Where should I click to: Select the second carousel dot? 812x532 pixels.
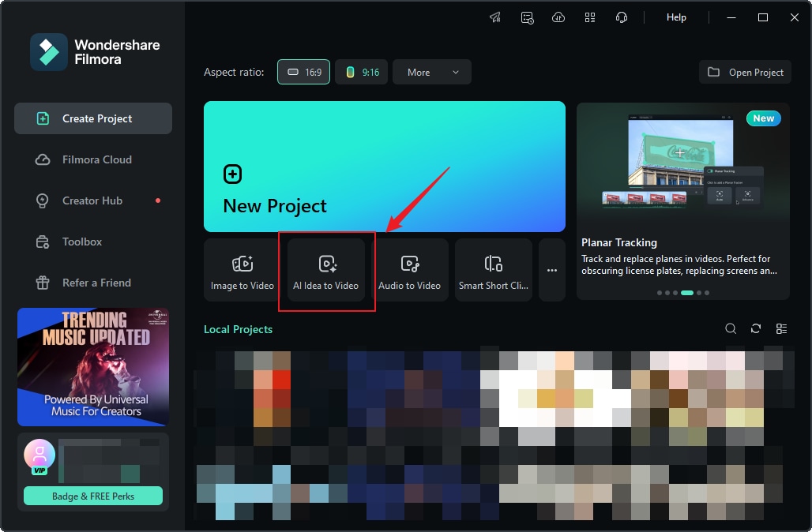(x=667, y=293)
